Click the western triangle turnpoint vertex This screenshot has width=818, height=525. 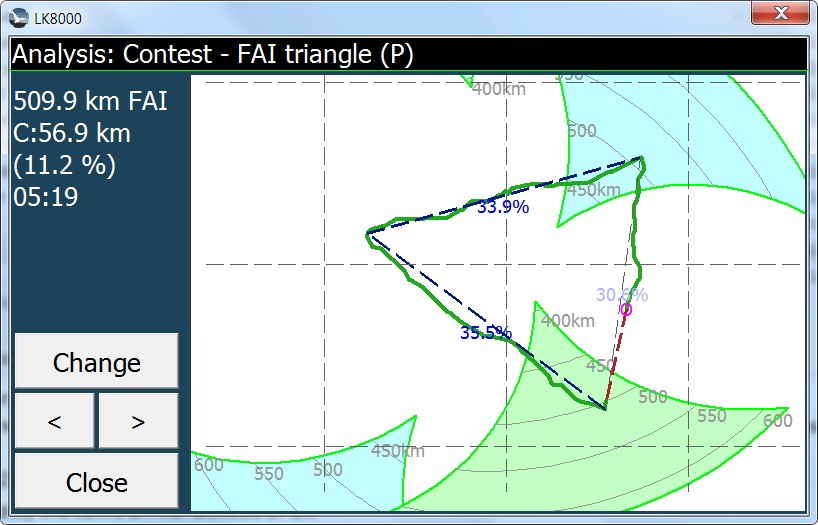(x=367, y=233)
